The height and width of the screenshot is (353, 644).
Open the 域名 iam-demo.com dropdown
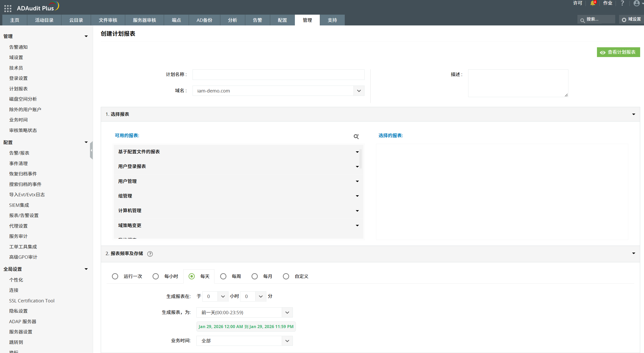[x=359, y=91]
